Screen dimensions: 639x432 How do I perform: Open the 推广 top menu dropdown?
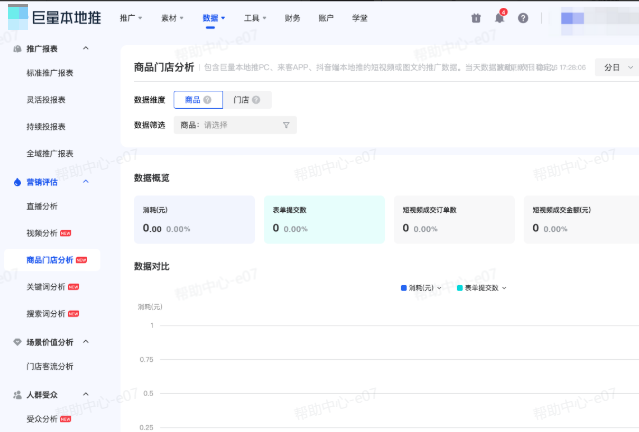(131, 18)
